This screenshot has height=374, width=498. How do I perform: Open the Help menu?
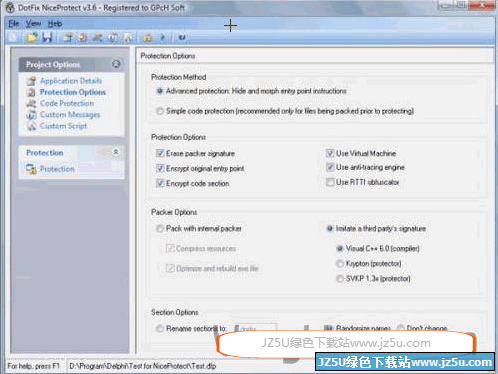(55, 24)
